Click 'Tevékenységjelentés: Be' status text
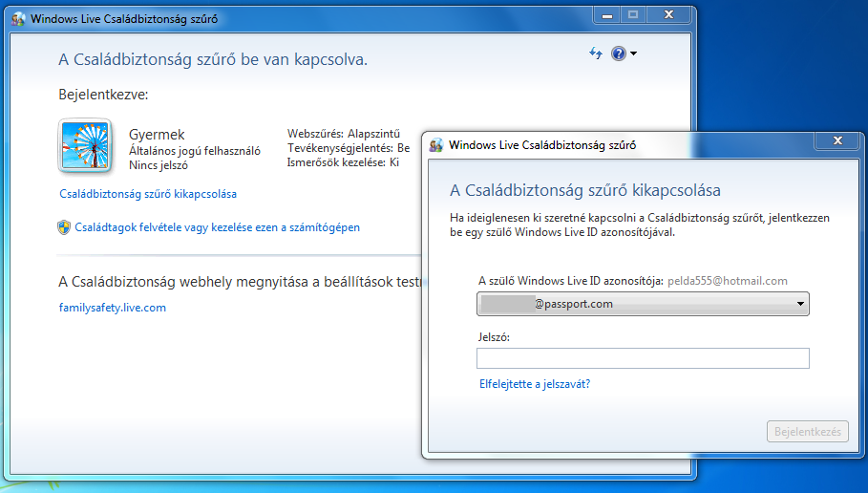The width and height of the screenshot is (868, 493). tap(349, 148)
